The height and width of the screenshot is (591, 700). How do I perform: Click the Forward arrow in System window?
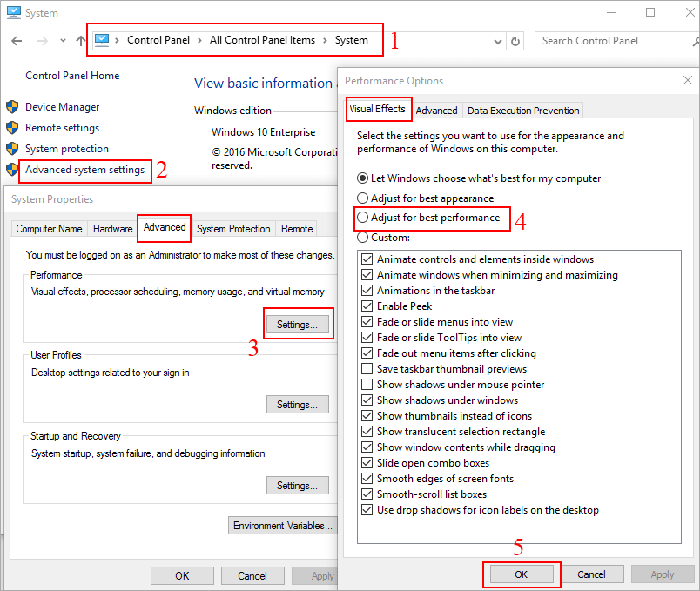43,41
